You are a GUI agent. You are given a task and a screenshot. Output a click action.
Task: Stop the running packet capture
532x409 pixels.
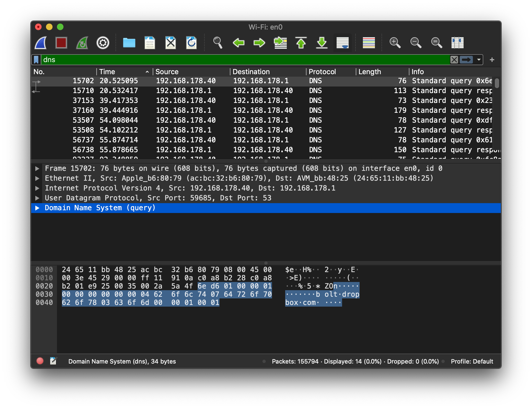coord(61,43)
